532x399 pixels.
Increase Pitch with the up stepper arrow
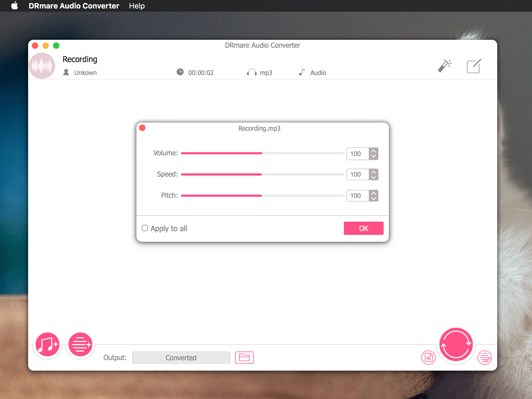coord(374,193)
